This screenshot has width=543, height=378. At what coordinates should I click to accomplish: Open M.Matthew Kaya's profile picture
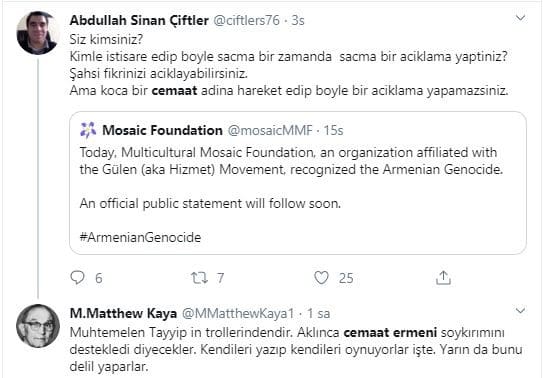point(38,326)
